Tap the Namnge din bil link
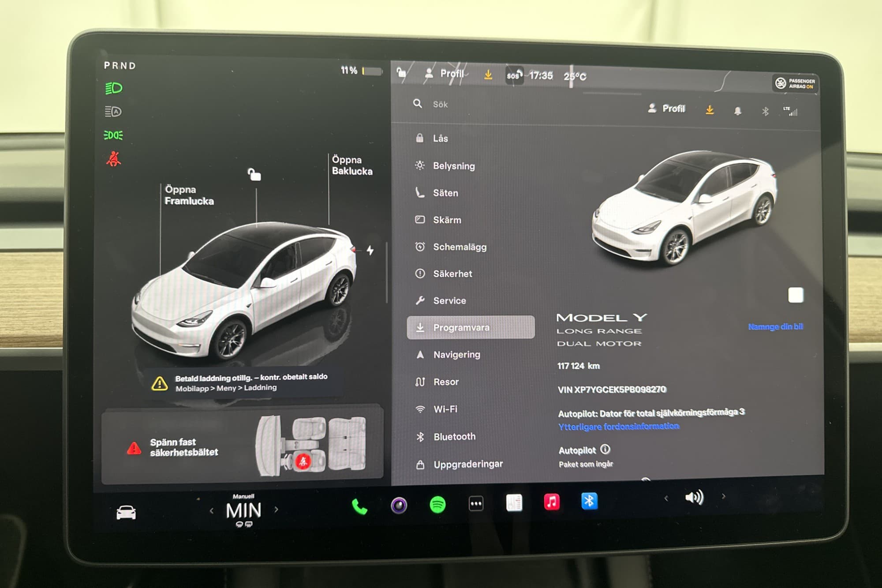The image size is (882, 588). click(776, 327)
